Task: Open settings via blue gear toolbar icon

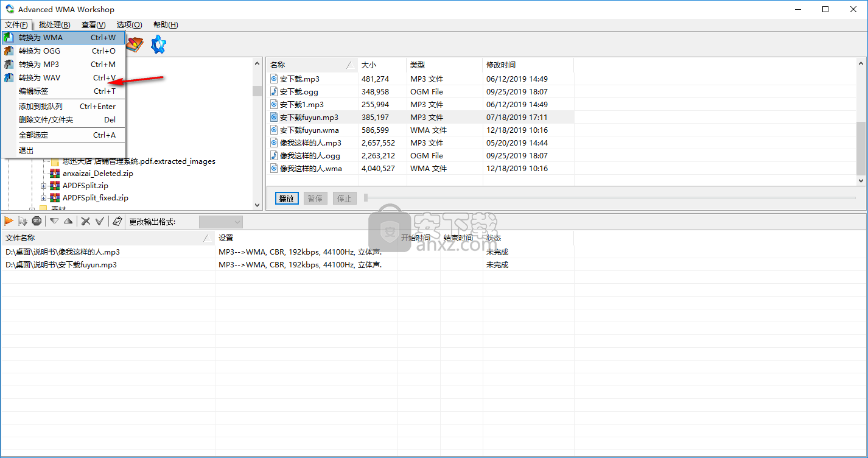Action: coord(158,44)
